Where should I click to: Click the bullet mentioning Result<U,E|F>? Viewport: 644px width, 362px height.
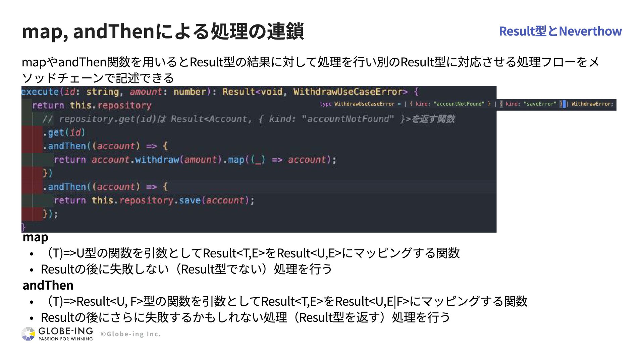[x=285, y=301]
